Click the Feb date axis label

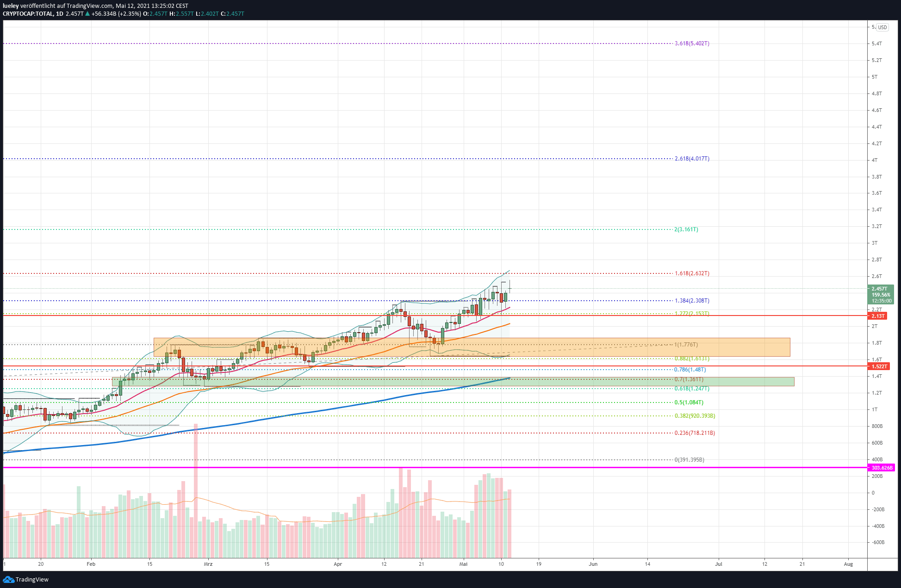[91, 564]
